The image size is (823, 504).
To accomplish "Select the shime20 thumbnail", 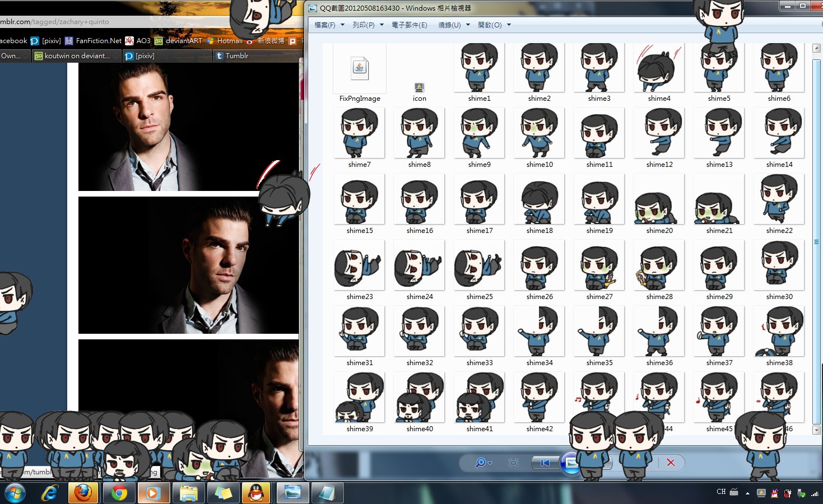I will coord(659,199).
